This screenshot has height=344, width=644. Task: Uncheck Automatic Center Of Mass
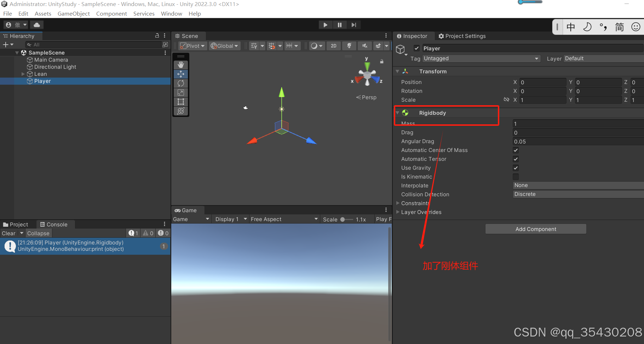pyautogui.click(x=516, y=150)
